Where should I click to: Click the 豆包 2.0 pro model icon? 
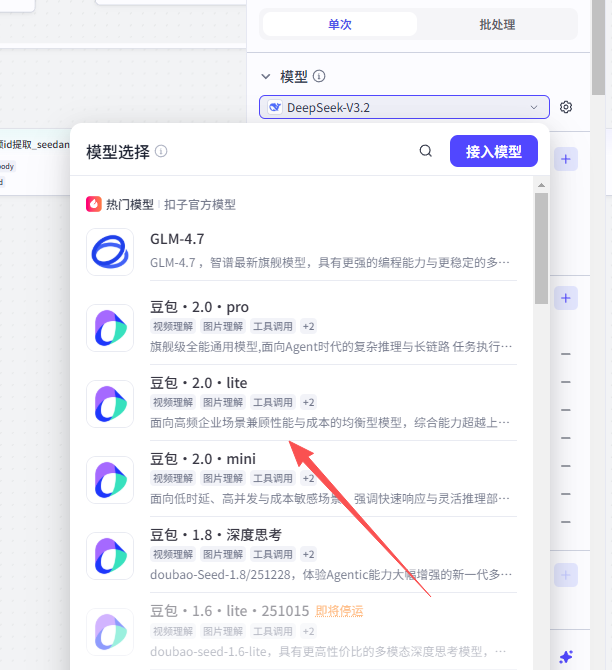[110, 328]
